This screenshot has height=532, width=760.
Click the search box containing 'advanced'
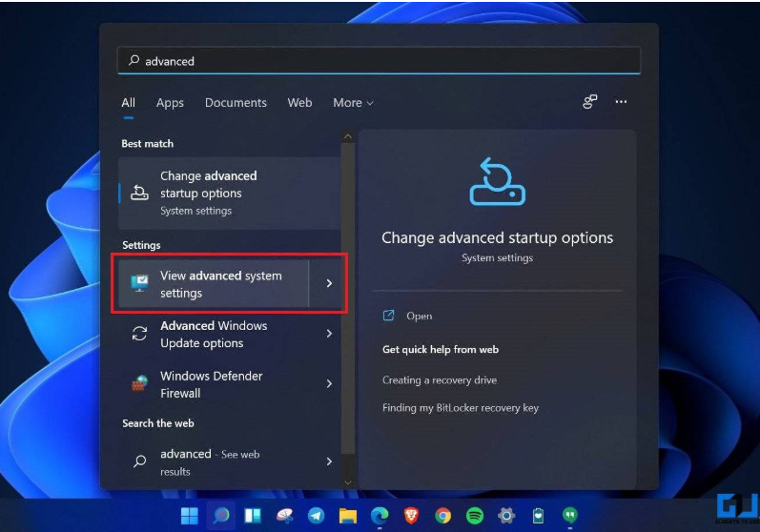379,61
